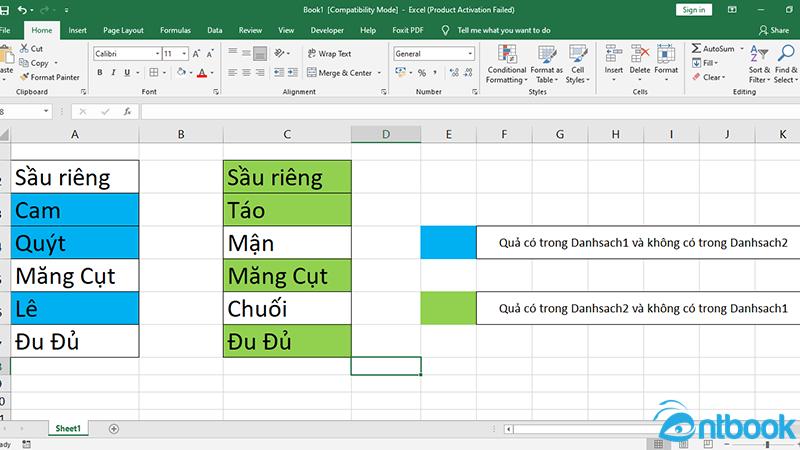The width and height of the screenshot is (800, 450).
Task: Switch to the Developer tab
Action: (x=327, y=30)
